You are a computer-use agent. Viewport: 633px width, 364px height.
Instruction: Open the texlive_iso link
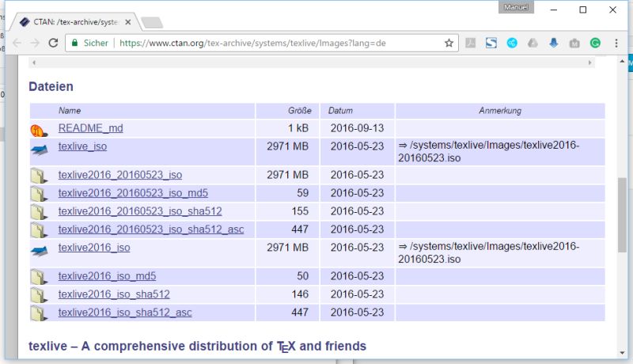pos(83,146)
